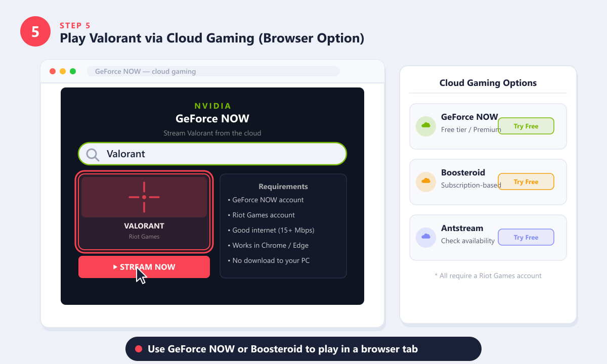Click the orange Boosteroid cloud icon
The image size is (607, 364).
(426, 181)
